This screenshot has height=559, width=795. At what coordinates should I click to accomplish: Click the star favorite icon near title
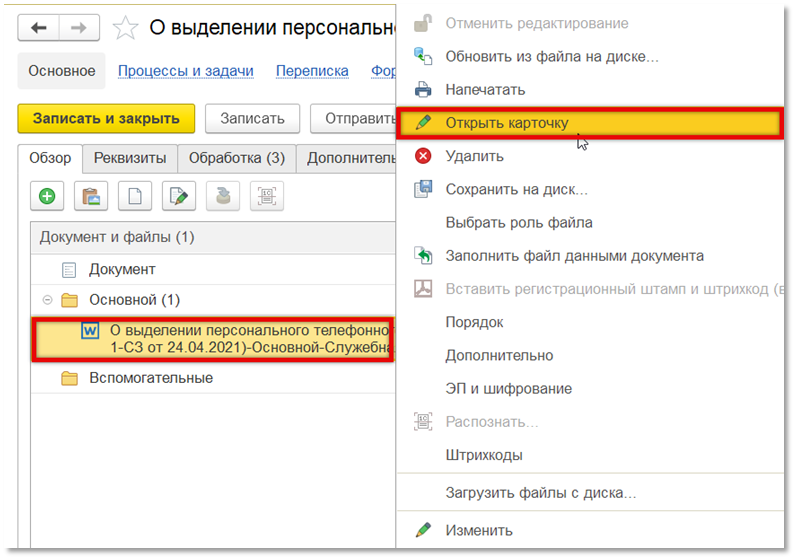point(126,27)
